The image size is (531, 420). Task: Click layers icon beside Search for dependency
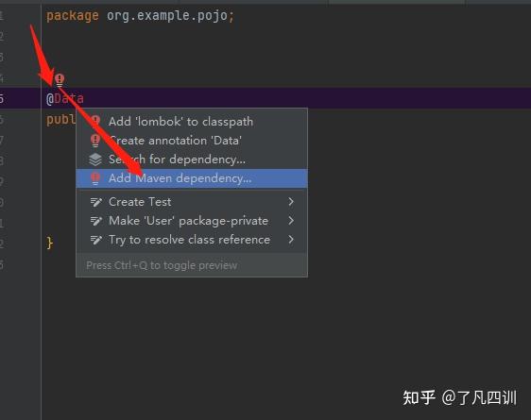pyautogui.click(x=95, y=160)
